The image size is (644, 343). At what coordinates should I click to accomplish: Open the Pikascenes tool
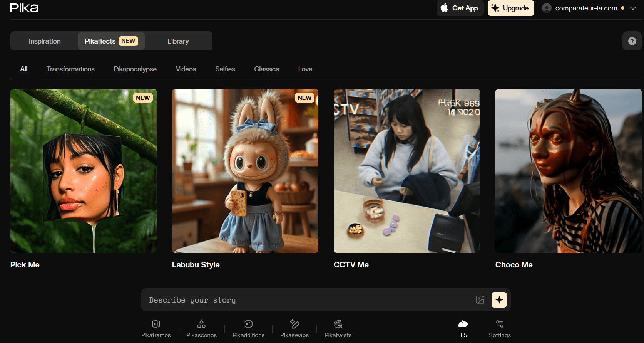201,324
